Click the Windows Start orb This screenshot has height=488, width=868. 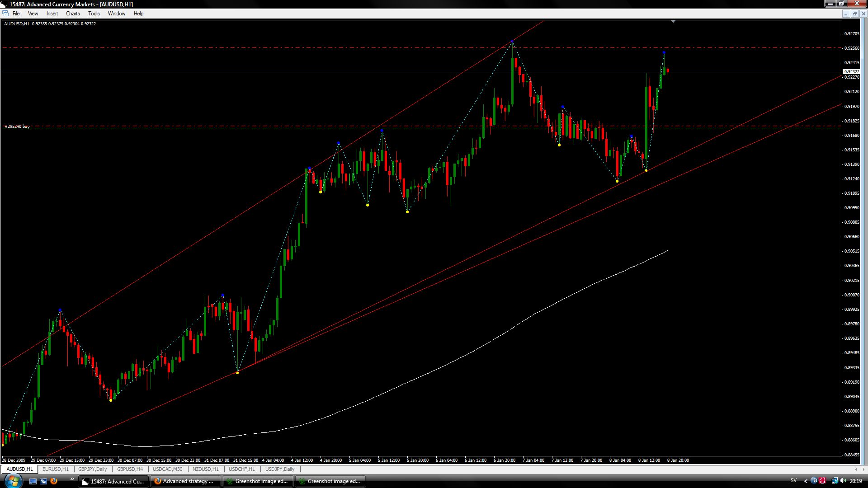[x=12, y=481]
